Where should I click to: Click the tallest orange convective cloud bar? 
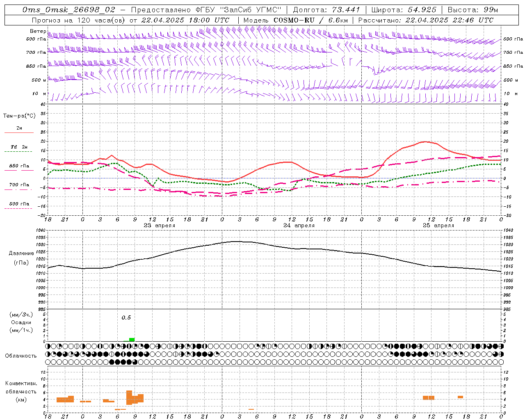pos(129,398)
